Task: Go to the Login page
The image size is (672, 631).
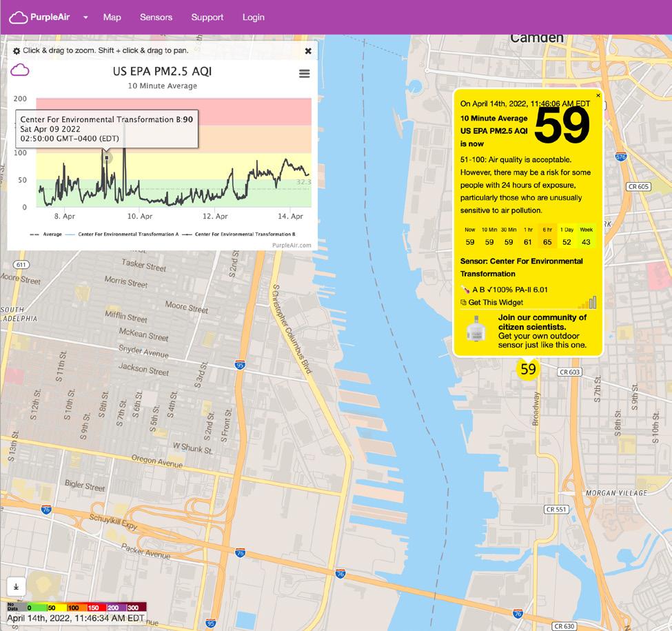Action: click(253, 17)
